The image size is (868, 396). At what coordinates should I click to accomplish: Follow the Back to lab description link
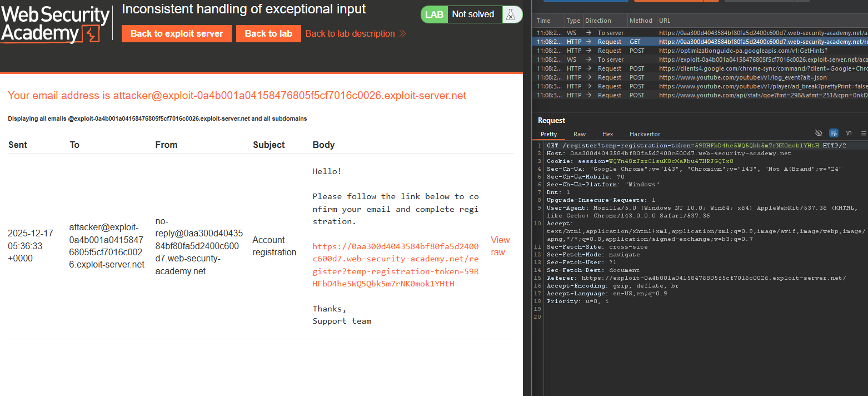tap(356, 33)
